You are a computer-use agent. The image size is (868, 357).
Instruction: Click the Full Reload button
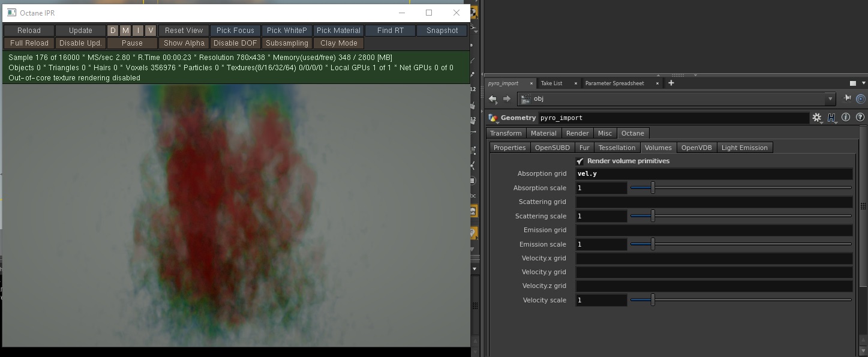(x=29, y=43)
